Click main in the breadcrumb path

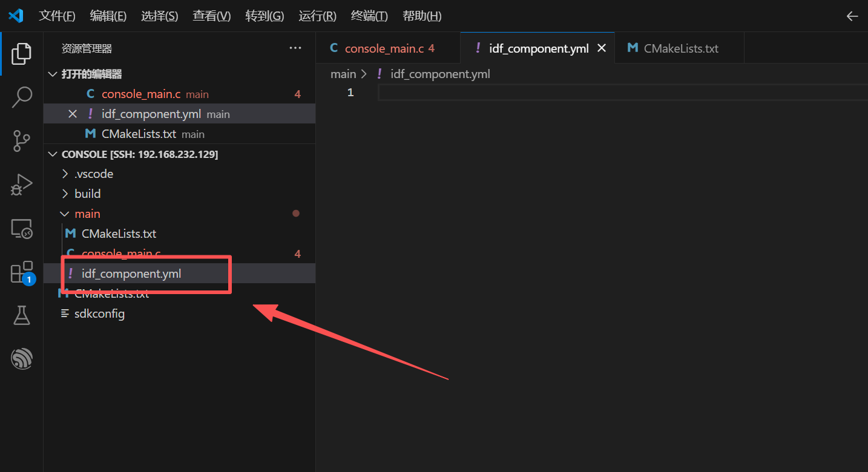tap(343, 74)
